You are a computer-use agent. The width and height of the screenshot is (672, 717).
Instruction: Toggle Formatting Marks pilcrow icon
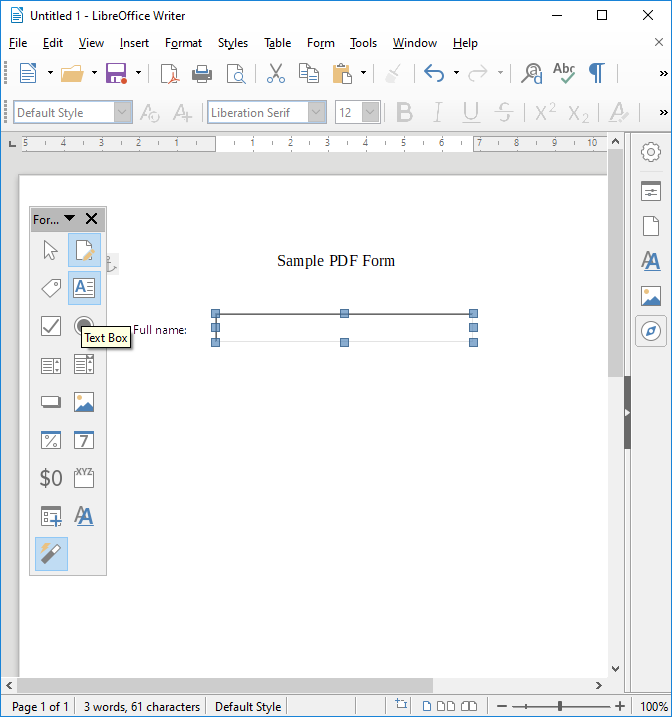(596, 73)
